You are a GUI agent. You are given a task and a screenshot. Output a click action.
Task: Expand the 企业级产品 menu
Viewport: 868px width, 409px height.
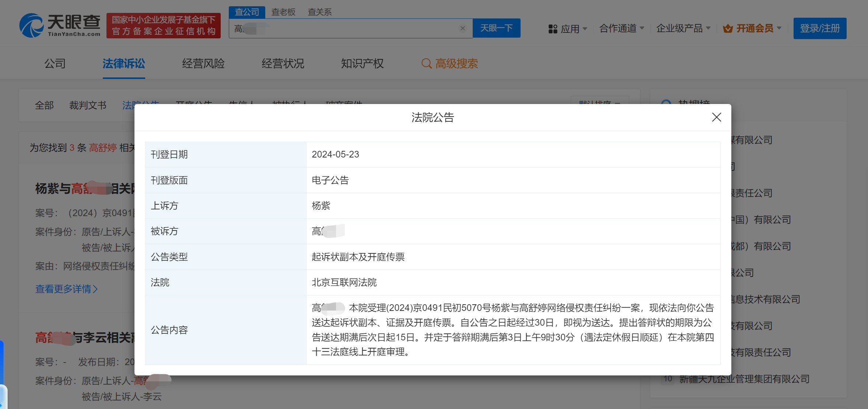tap(683, 28)
